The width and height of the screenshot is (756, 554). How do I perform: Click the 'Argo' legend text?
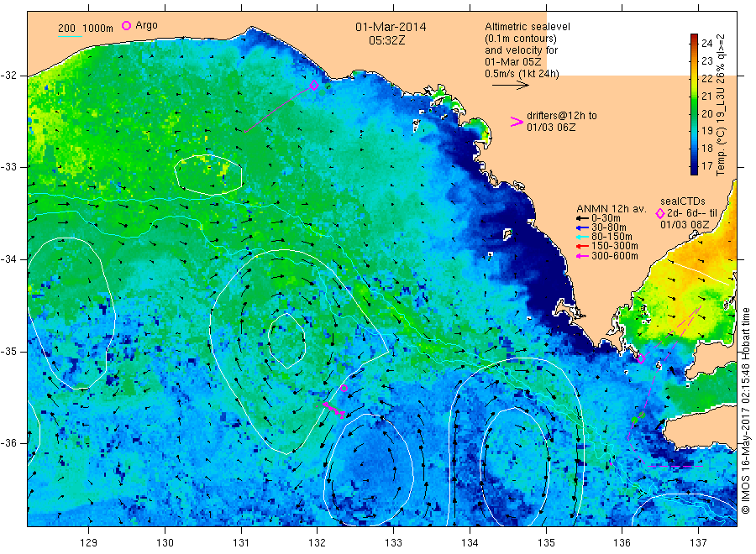coord(146,25)
